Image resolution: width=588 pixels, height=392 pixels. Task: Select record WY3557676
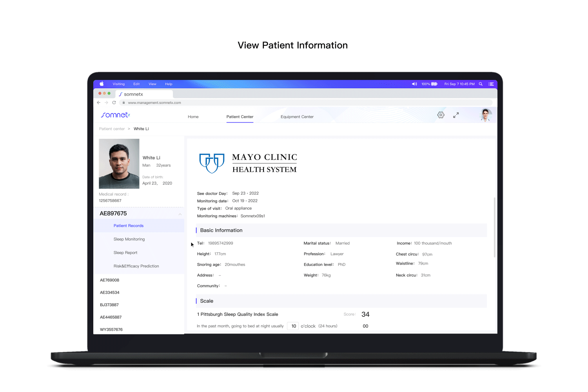click(111, 330)
